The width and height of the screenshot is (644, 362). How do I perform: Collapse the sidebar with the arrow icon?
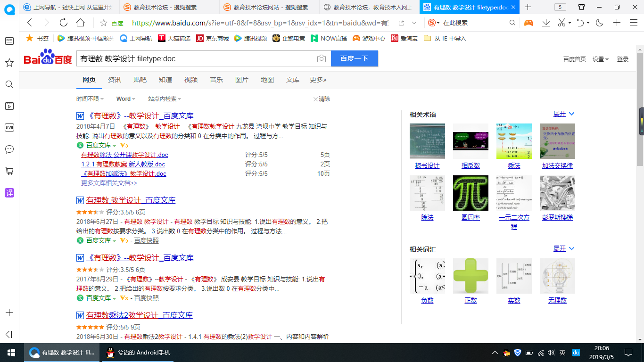pyautogui.click(x=9, y=334)
